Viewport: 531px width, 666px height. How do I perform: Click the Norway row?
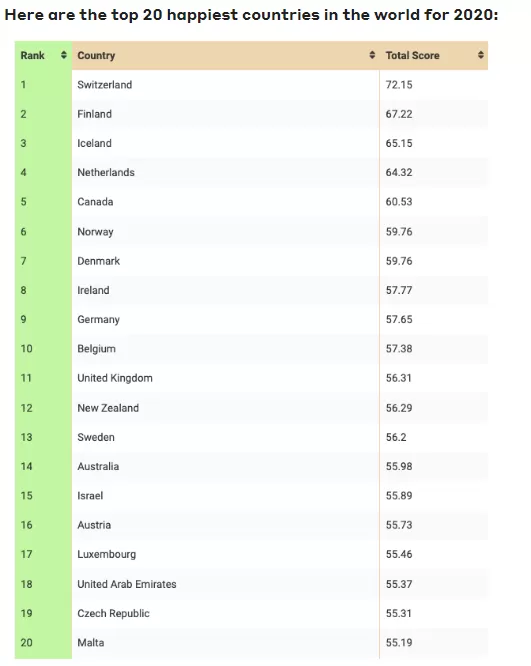[x=251, y=231]
